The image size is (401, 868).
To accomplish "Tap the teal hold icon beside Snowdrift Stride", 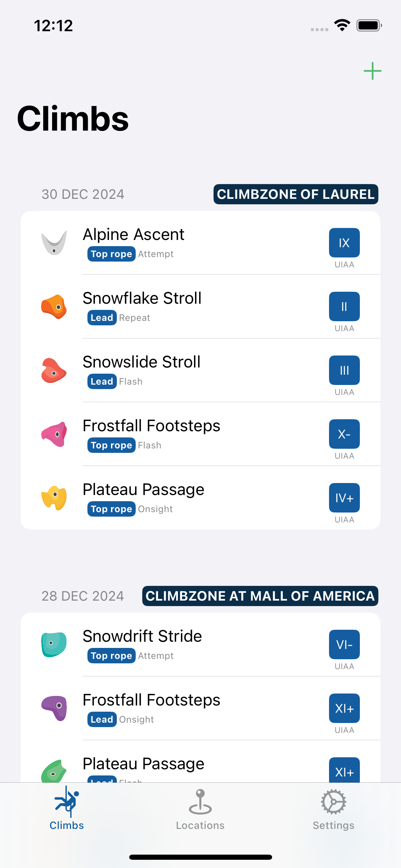I will [54, 644].
